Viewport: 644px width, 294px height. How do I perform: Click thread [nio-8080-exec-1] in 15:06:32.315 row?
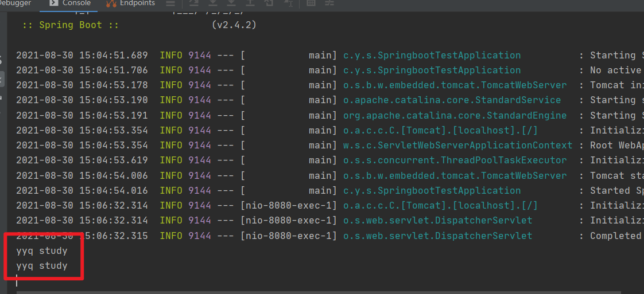tap(289, 236)
